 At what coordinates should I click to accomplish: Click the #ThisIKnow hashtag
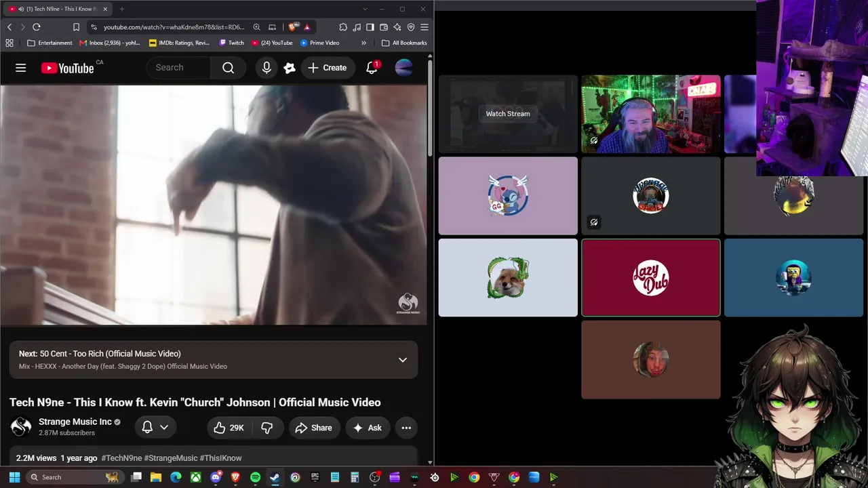click(220, 458)
